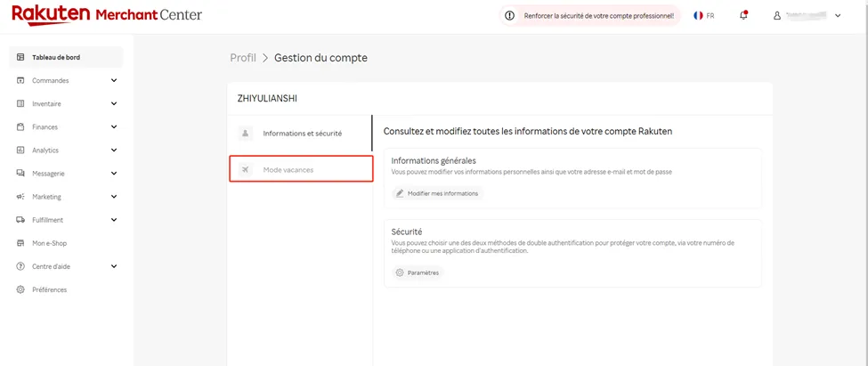The image size is (868, 366).
Task: Change language via FR selector
Action: 704,16
